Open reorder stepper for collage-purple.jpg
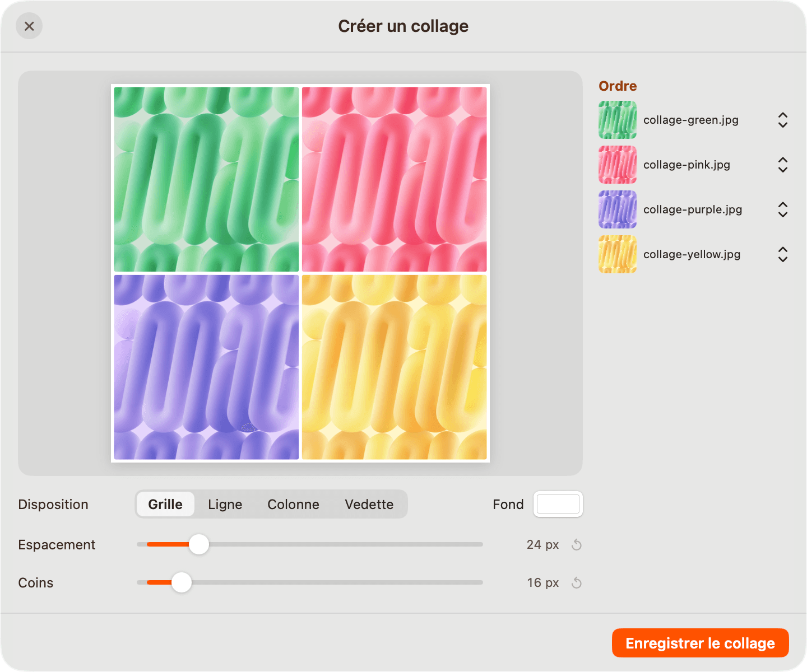The width and height of the screenshot is (807, 672). pyautogui.click(x=783, y=209)
